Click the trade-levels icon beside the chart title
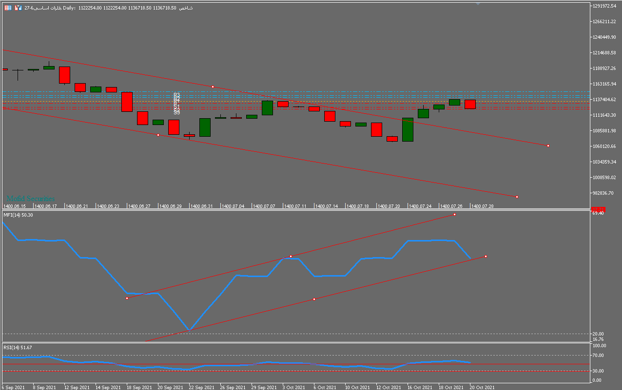 [x=18, y=8]
